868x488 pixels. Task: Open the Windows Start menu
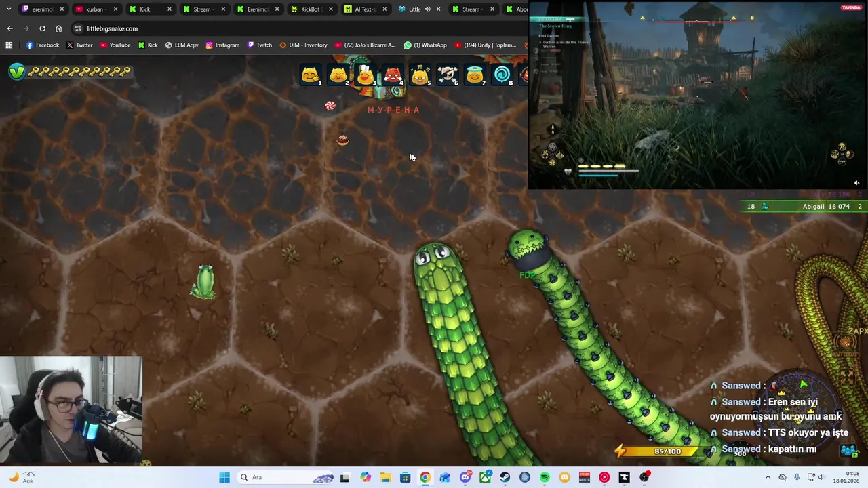pyautogui.click(x=224, y=477)
